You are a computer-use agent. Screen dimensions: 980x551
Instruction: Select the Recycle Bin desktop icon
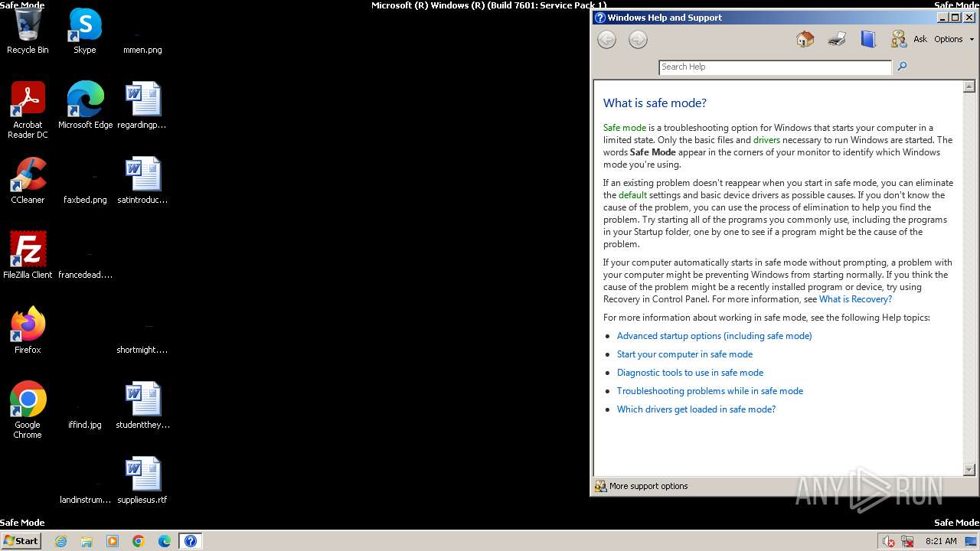(28, 32)
